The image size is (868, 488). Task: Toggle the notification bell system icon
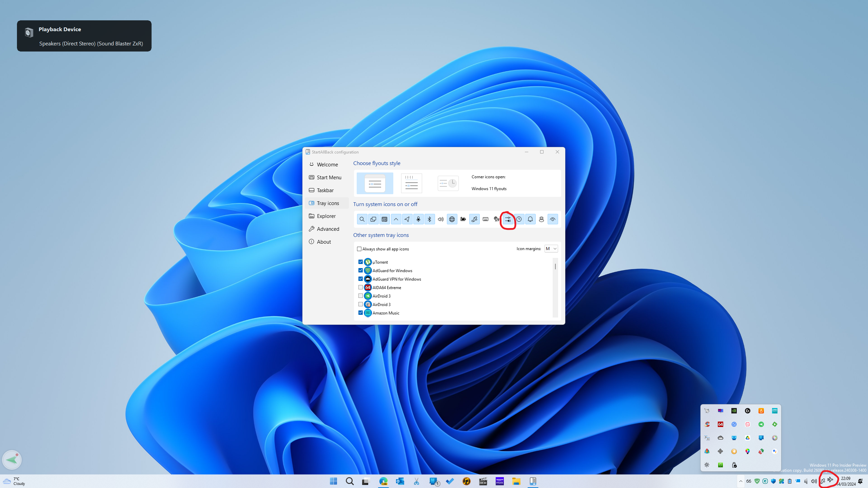(530, 219)
